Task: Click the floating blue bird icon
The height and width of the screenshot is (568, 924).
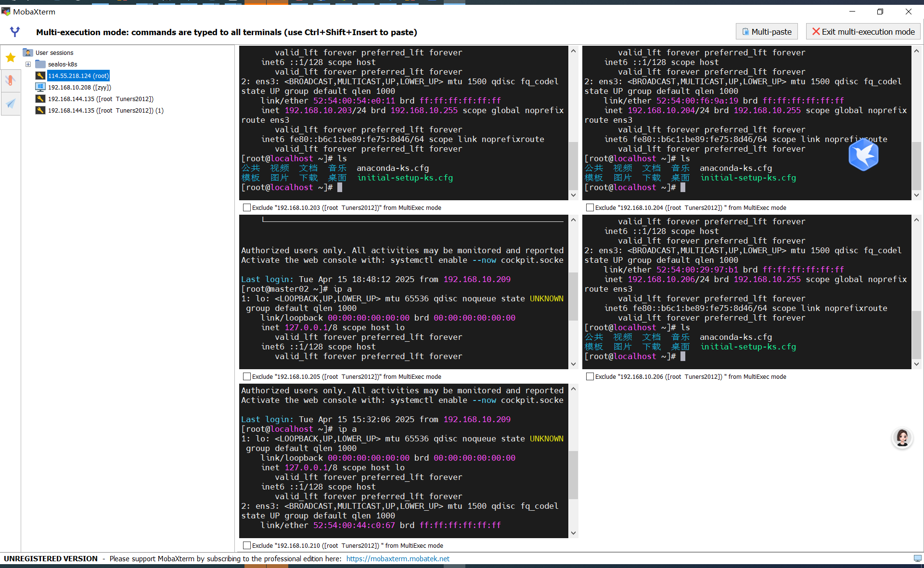Action: (863, 155)
